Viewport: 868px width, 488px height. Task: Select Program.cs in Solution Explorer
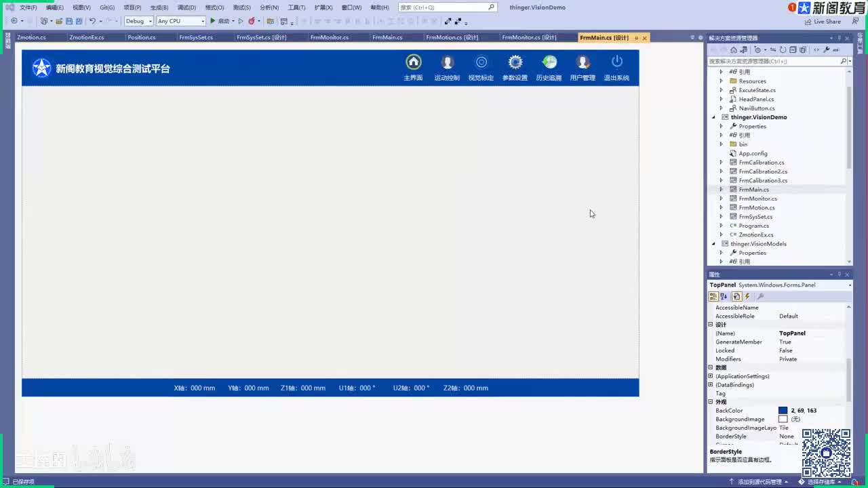(753, 226)
